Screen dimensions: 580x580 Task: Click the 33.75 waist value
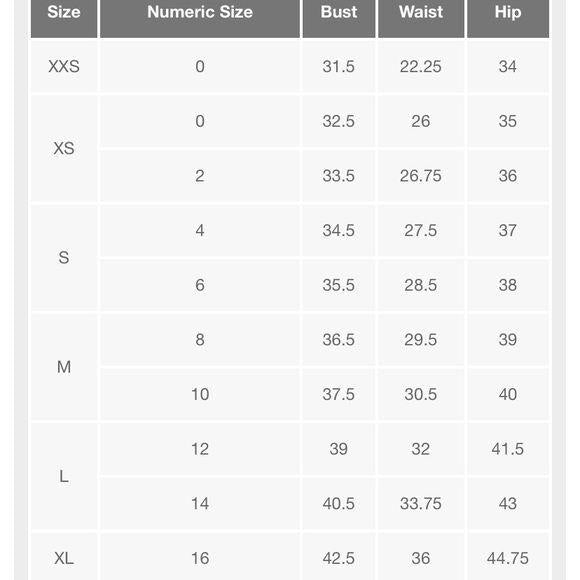coord(421,503)
